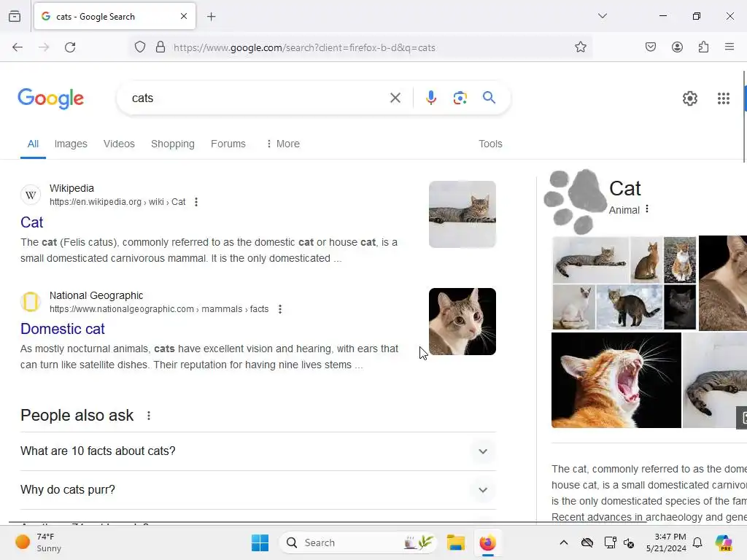
Task: Open File Explorer from the taskbar
Action: pos(455,542)
